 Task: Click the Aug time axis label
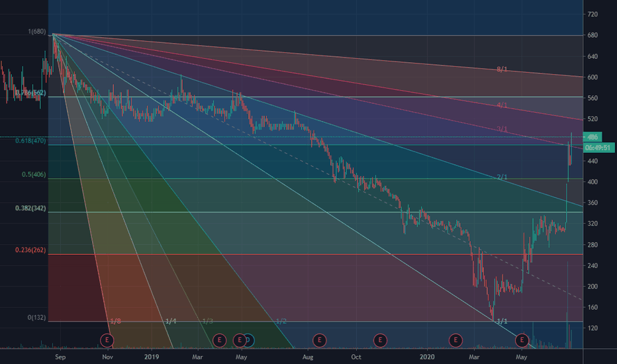[x=308, y=357]
